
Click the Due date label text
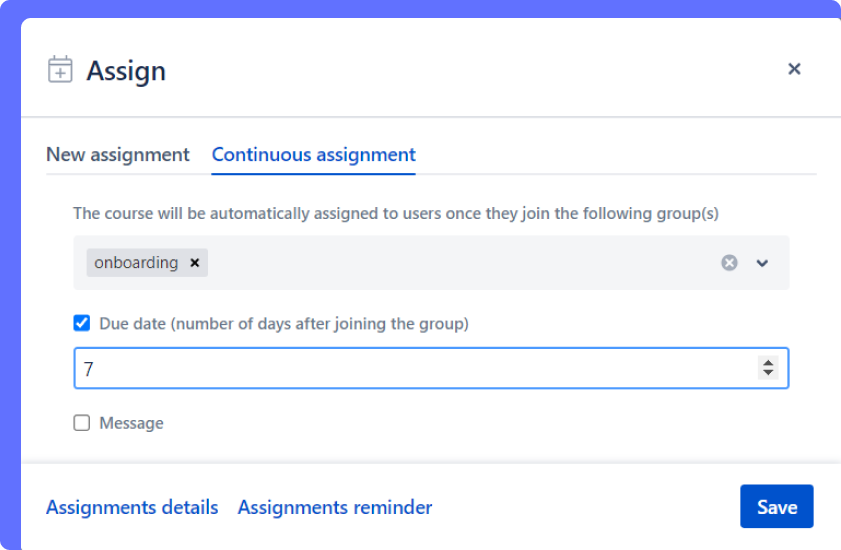284,324
